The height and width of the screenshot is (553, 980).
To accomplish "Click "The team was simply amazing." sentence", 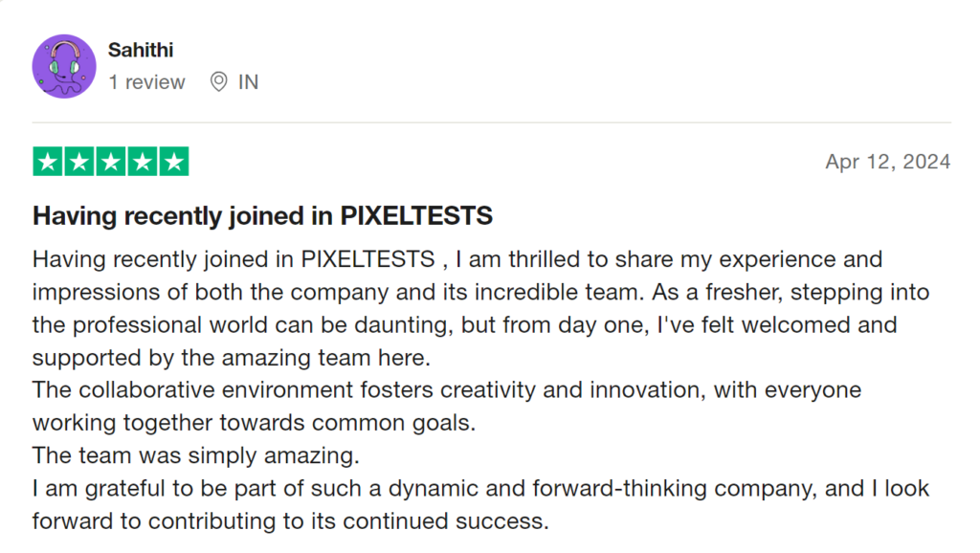I will click(x=195, y=455).
